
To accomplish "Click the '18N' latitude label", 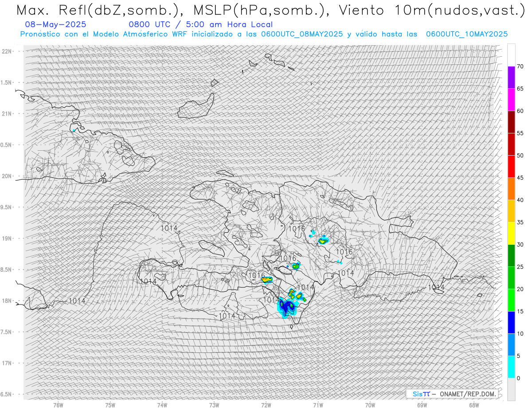I will pyautogui.click(x=8, y=301).
